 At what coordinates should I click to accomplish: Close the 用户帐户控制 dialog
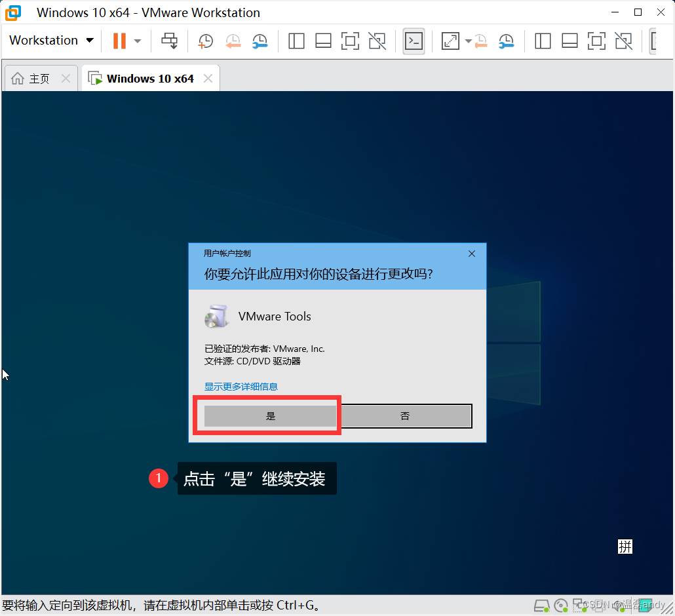pos(472,254)
